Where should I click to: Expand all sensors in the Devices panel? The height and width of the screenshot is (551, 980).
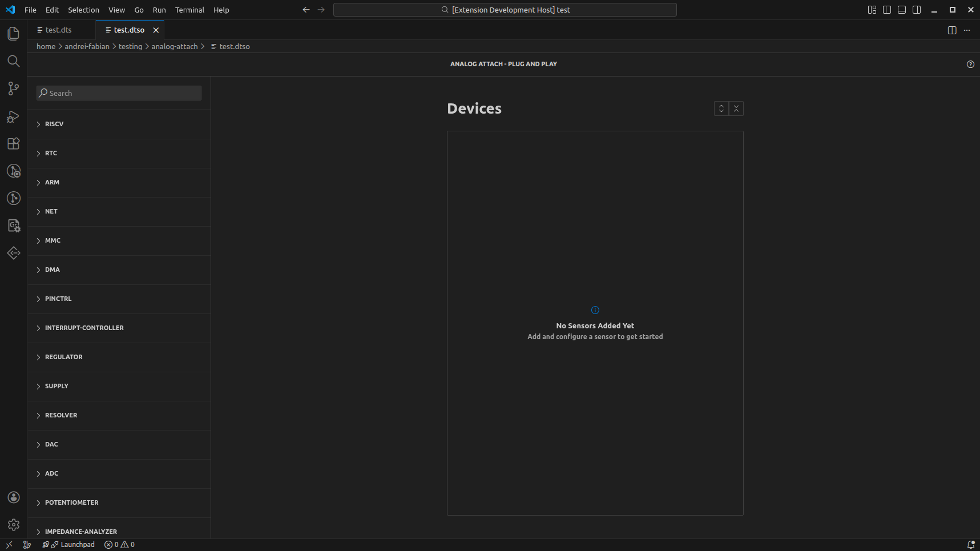721,108
